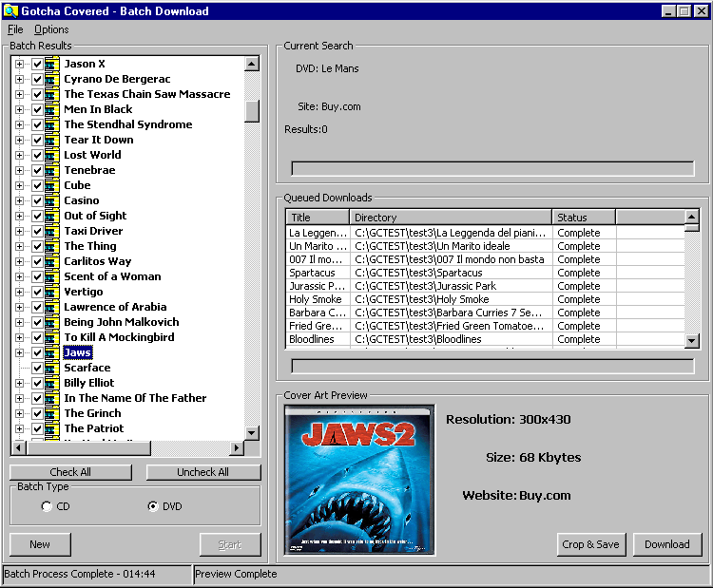This screenshot has width=713, height=588.
Task: Toggle the Scarface checkbox
Action: point(37,368)
